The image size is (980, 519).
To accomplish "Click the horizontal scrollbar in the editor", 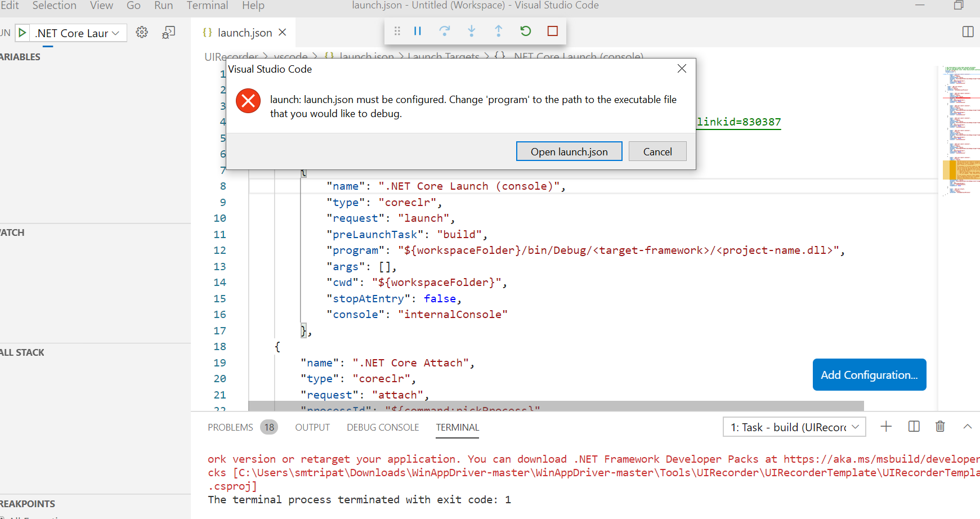I will click(x=556, y=406).
